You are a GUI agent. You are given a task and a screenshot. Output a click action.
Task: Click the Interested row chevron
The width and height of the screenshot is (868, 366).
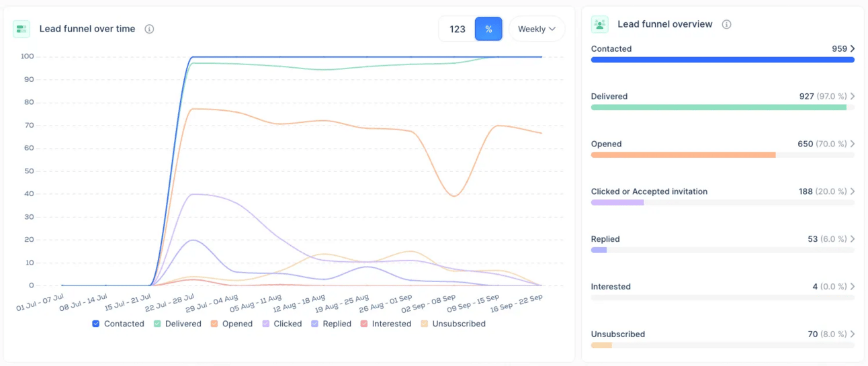tap(853, 287)
